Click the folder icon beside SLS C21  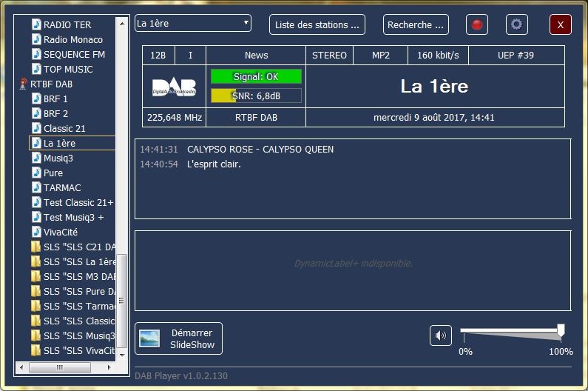tap(36, 247)
